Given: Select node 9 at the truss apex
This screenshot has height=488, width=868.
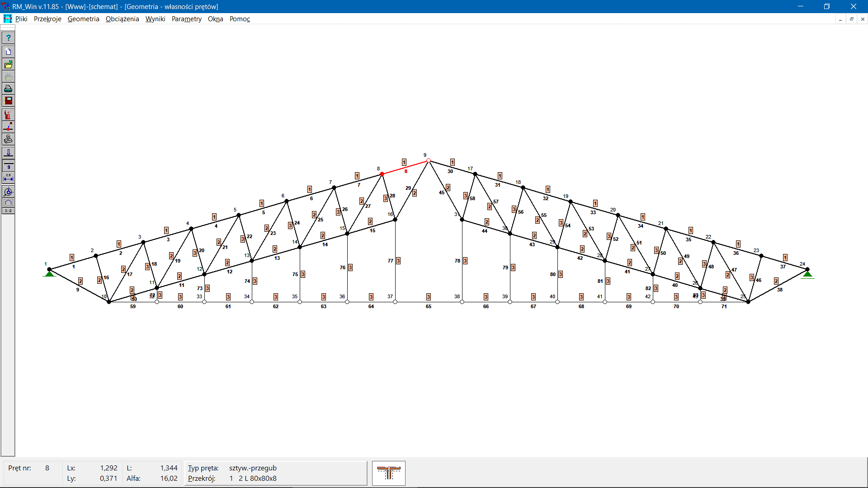Looking at the screenshot, I should coord(428,159).
